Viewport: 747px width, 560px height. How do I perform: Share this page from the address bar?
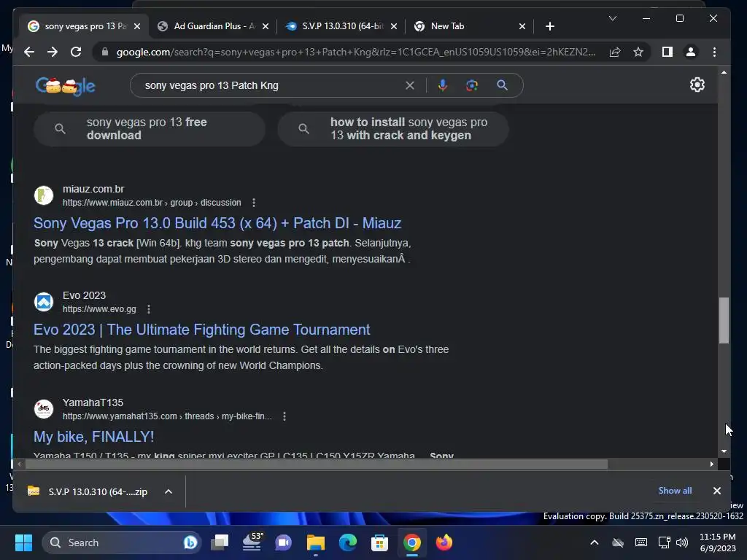(x=614, y=52)
